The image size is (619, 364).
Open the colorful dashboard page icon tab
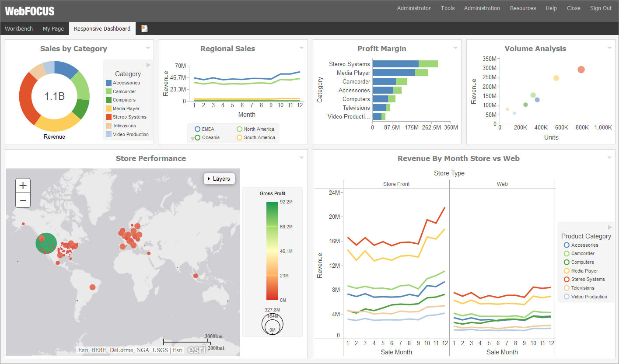tap(144, 28)
